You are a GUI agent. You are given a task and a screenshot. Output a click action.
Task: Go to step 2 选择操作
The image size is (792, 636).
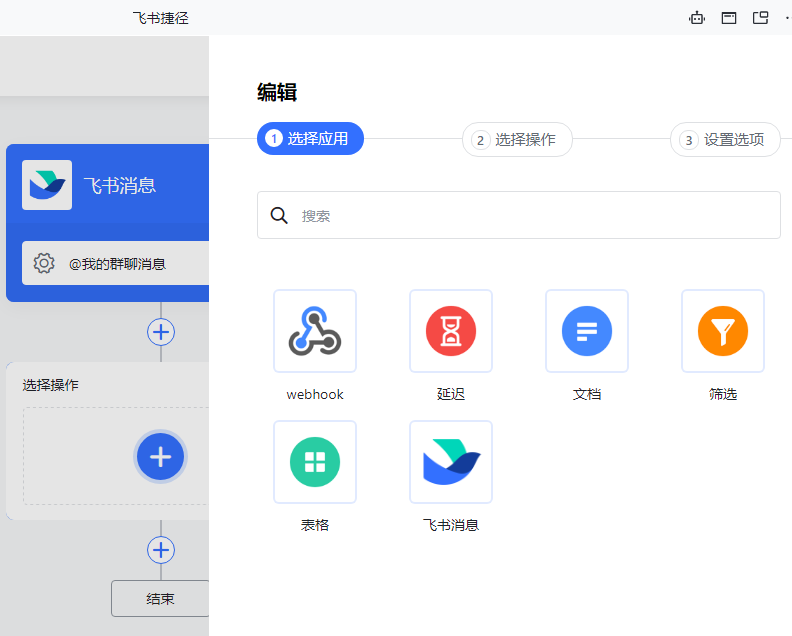517,139
